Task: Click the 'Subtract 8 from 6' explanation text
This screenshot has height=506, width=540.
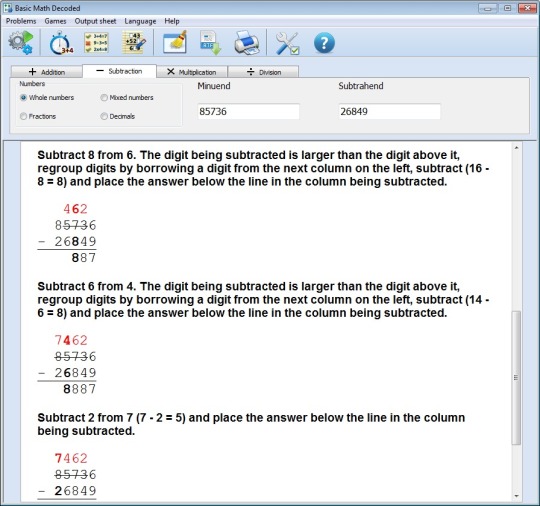Action: 263,168
